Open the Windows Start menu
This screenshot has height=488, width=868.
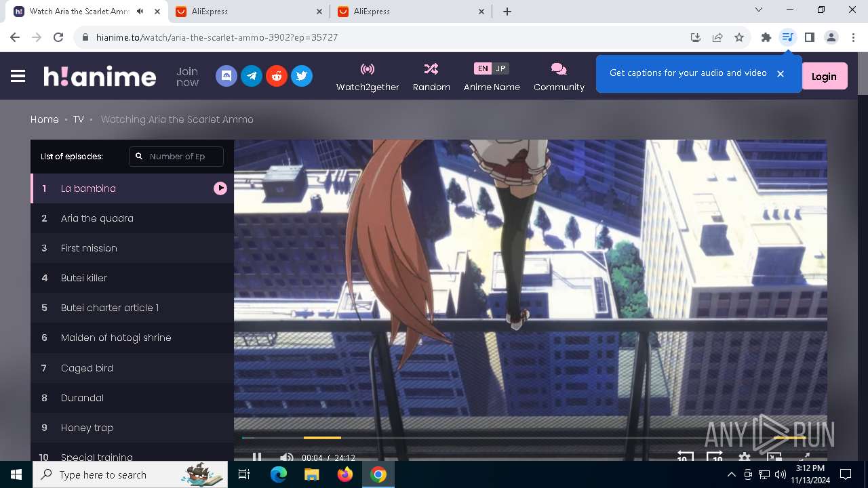tap(16, 474)
